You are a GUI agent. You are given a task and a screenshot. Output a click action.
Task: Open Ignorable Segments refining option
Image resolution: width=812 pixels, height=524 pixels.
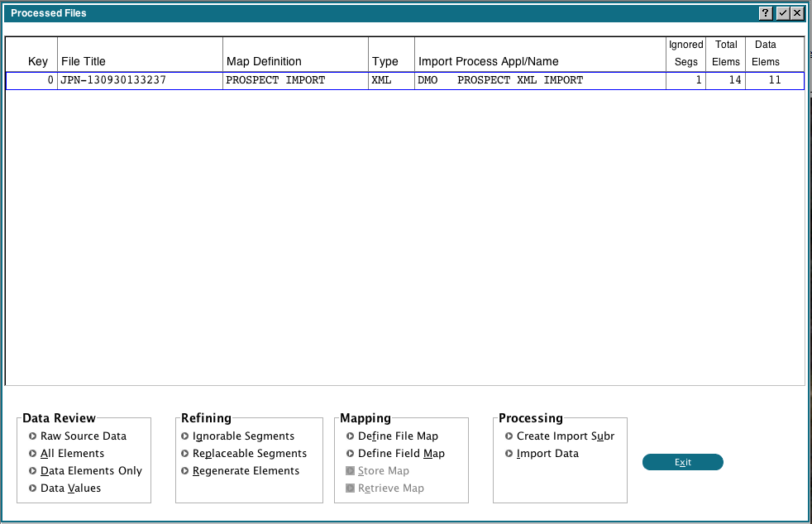point(243,436)
